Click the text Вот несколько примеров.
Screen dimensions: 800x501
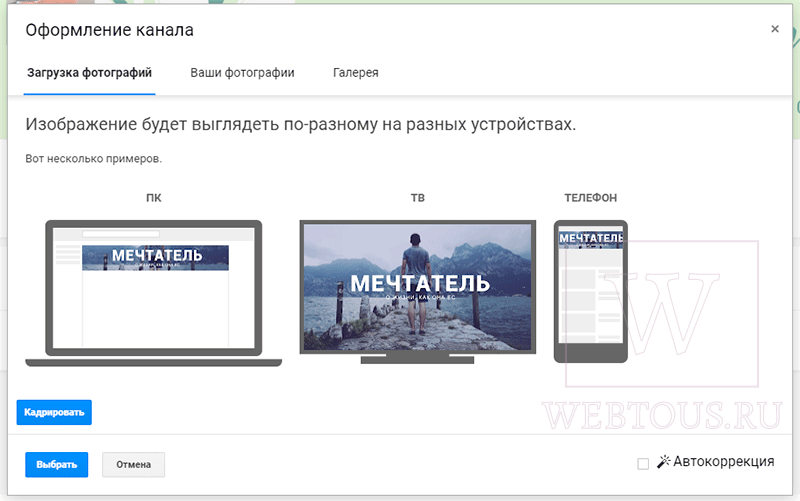[x=93, y=159]
